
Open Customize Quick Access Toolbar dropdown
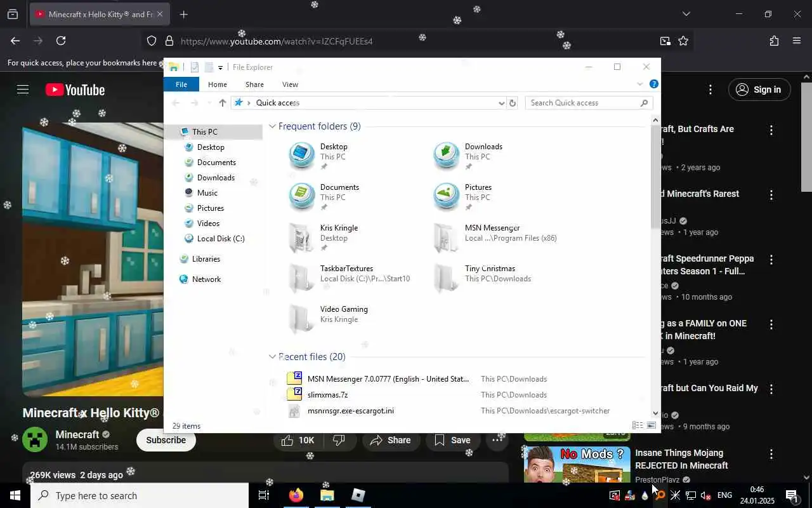(x=220, y=67)
